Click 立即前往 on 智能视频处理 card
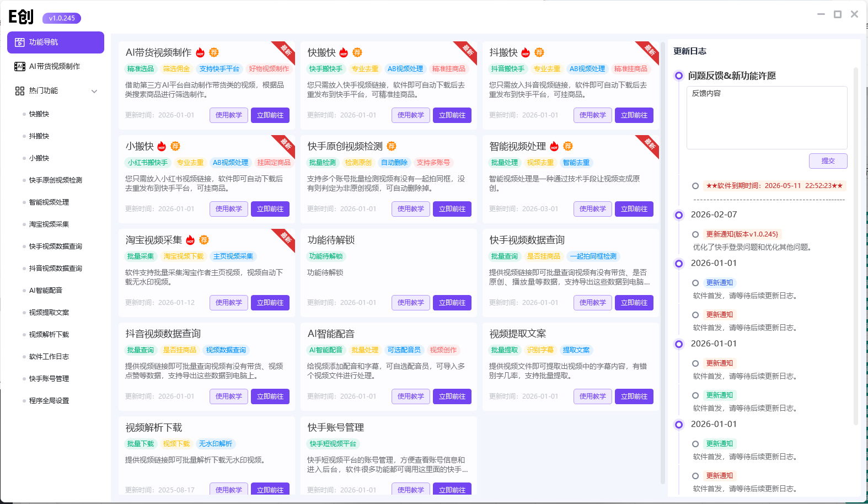Viewport: 868px width, 504px height. pos(634,209)
